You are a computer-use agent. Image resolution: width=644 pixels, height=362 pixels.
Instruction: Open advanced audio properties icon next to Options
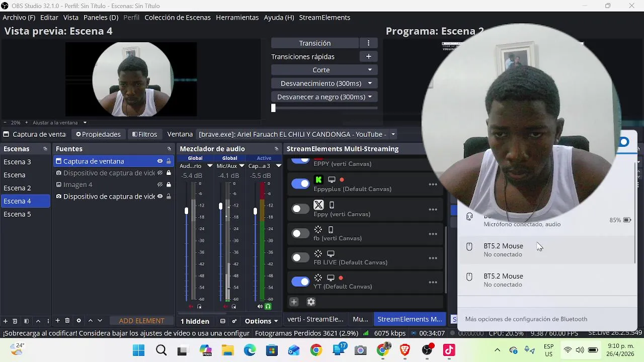click(234, 321)
